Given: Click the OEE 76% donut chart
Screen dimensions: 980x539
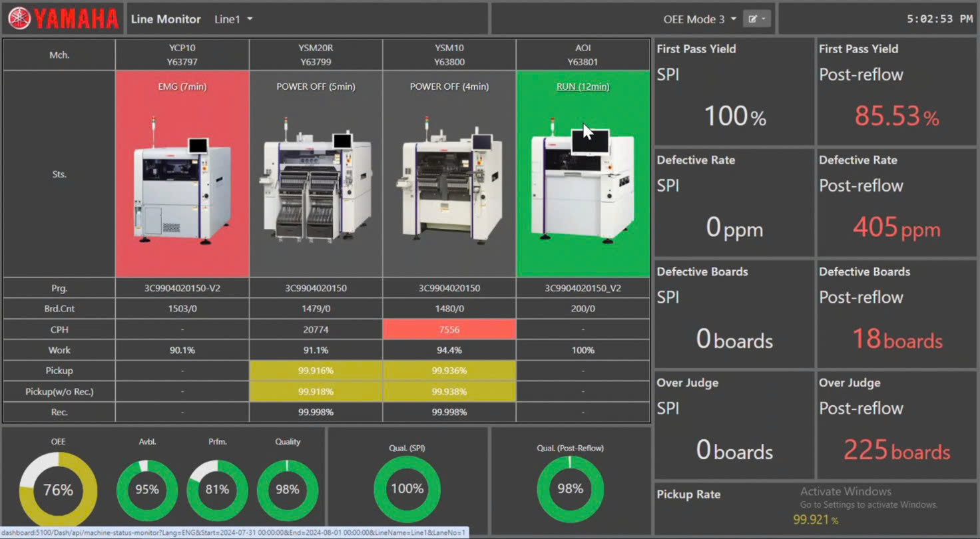Looking at the screenshot, I should 58,490.
